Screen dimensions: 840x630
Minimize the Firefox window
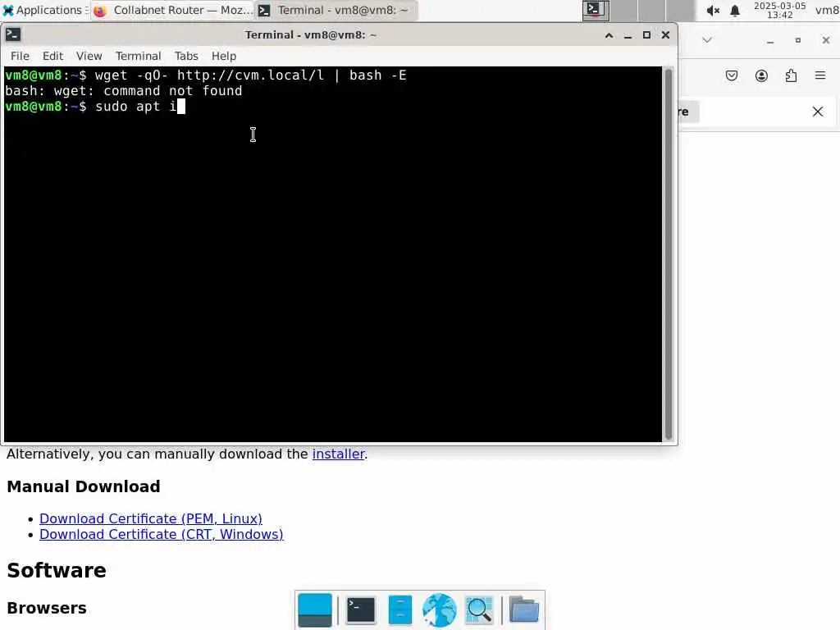770,40
